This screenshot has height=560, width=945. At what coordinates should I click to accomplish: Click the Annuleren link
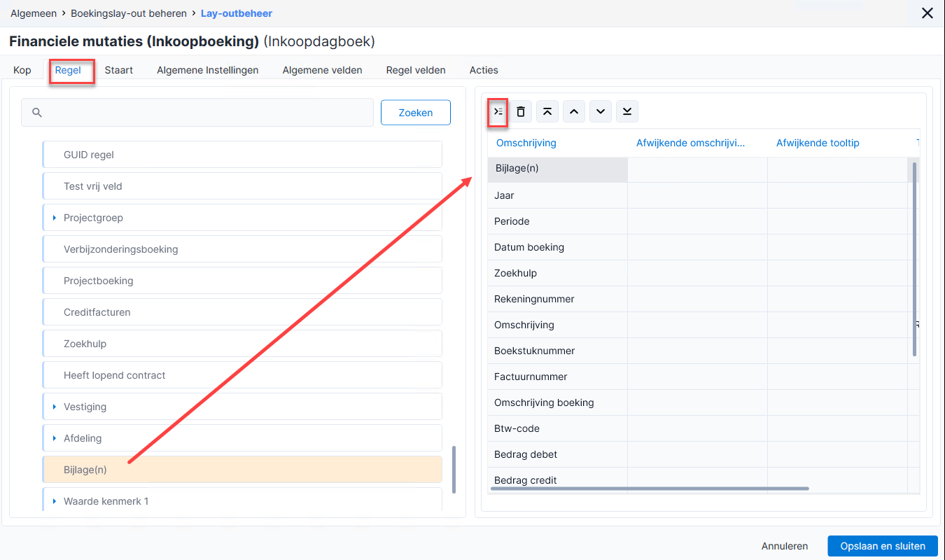(x=785, y=546)
